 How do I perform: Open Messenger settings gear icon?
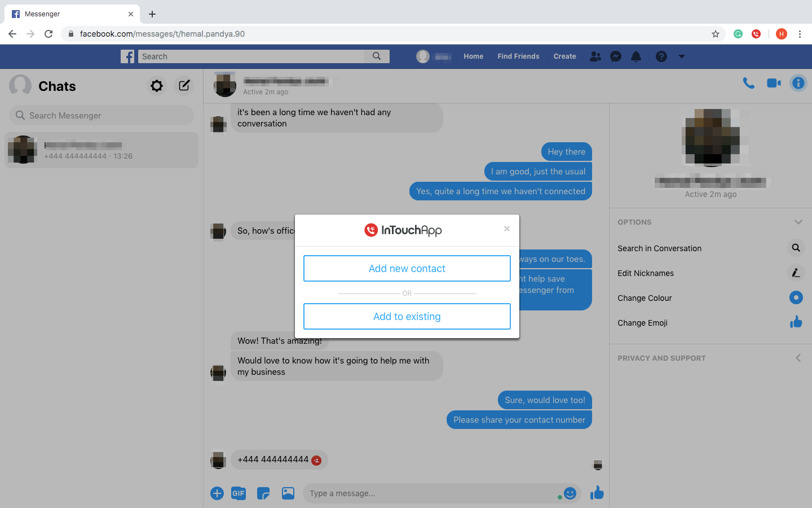(x=157, y=86)
